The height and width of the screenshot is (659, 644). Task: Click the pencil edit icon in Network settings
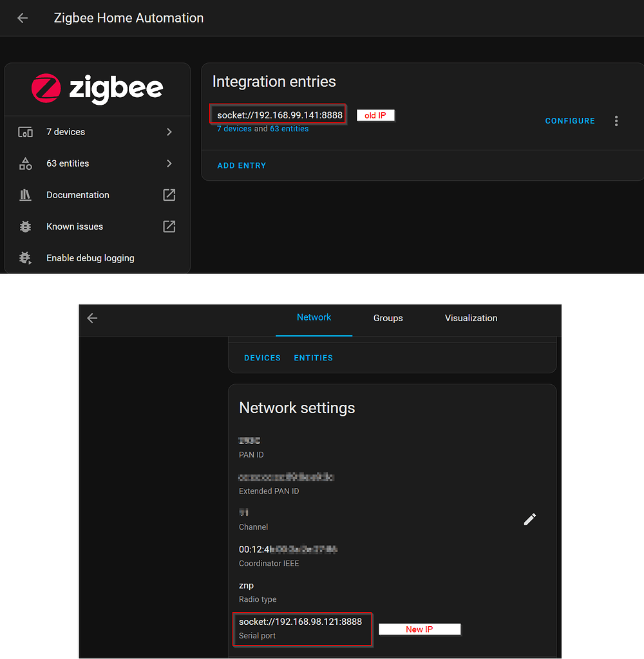point(529,519)
